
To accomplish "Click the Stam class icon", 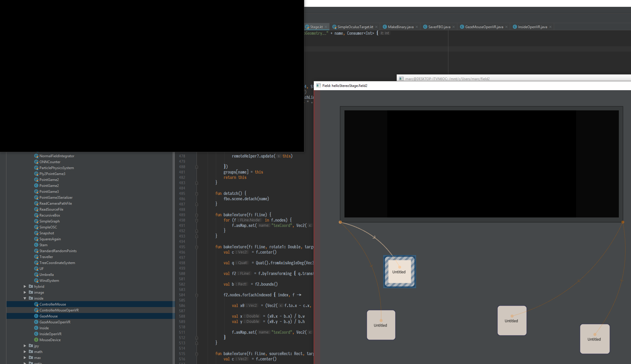I will click(36, 245).
